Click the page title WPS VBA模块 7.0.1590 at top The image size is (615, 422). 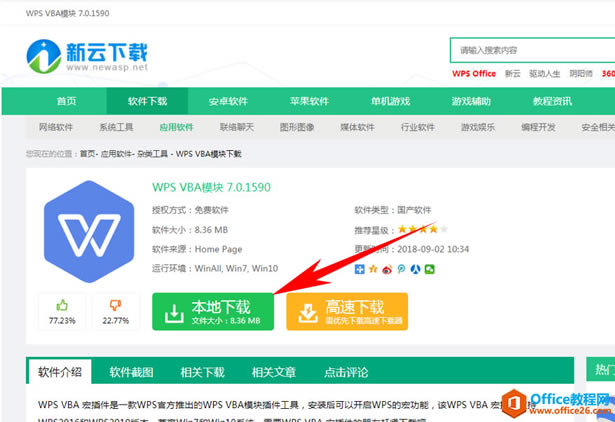click(x=67, y=13)
